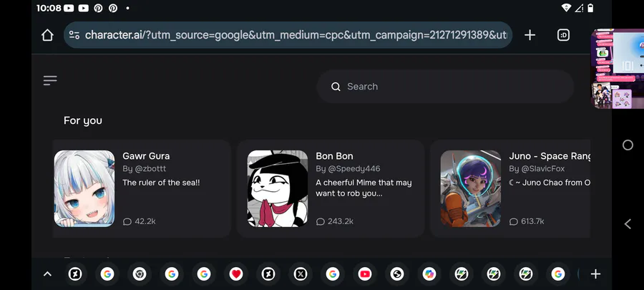Expand tab strip with up chevron
Screen dimensions: 644x290
click(48, 274)
